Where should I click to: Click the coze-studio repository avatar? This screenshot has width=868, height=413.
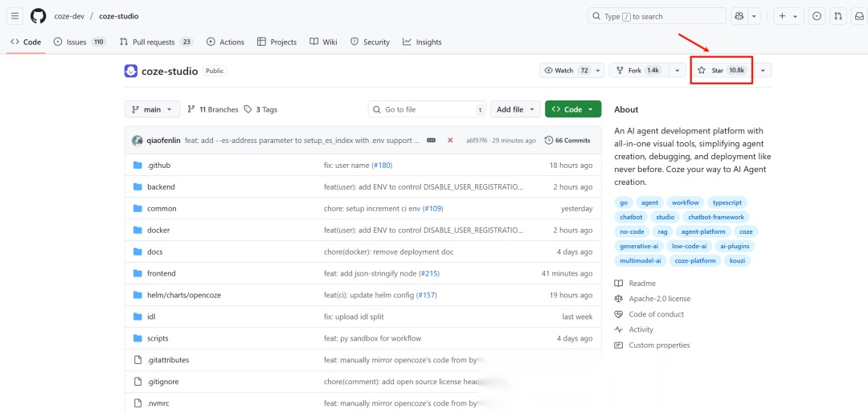coord(131,71)
